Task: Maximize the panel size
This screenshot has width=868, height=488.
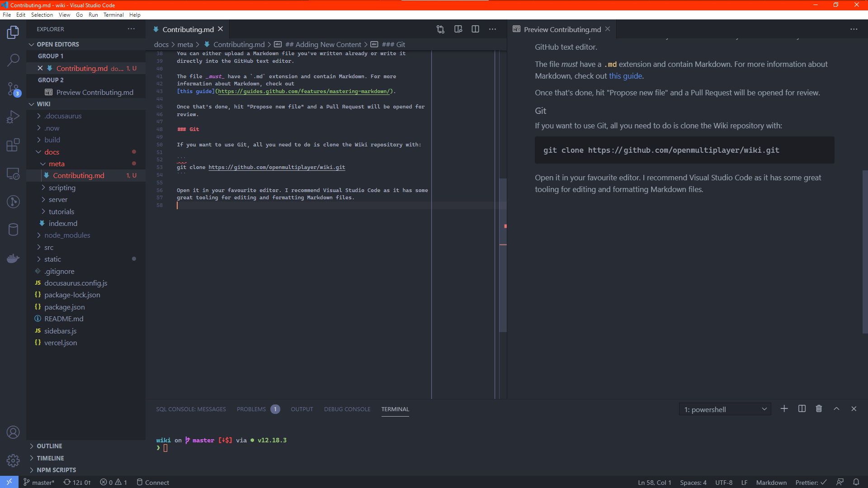Action: point(836,408)
